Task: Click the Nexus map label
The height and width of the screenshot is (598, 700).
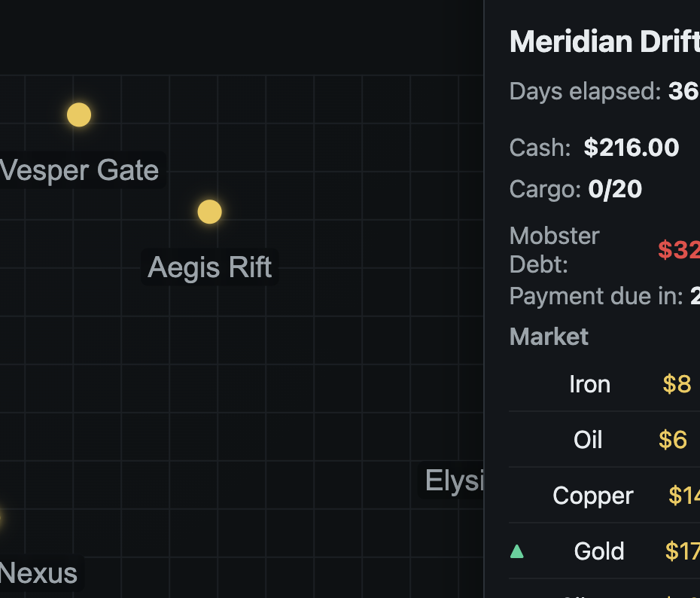Action: tap(39, 573)
